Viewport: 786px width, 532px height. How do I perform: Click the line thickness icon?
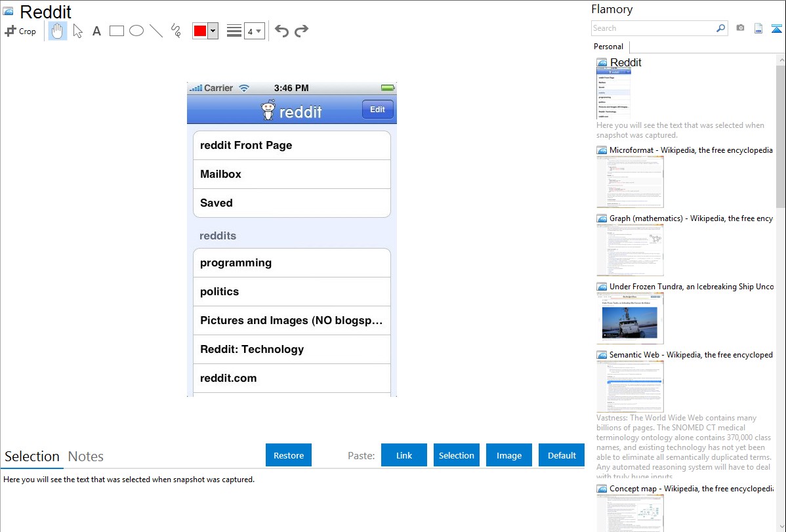coord(234,31)
